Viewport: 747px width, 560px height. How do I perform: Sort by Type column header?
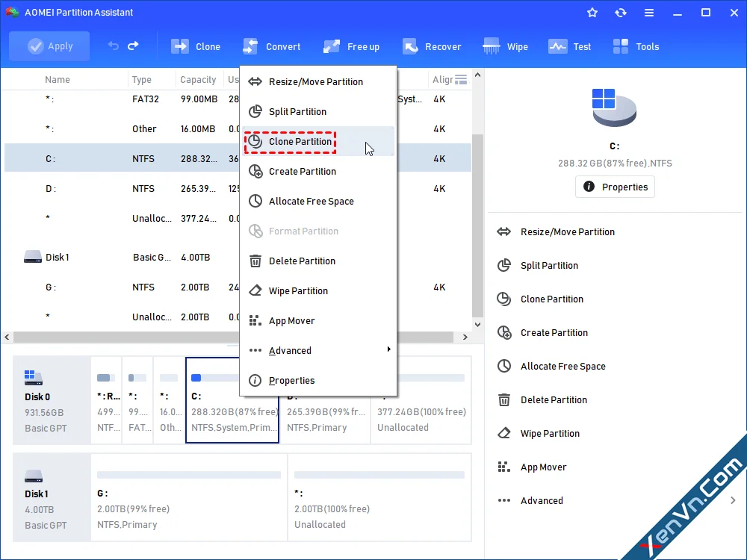click(142, 80)
